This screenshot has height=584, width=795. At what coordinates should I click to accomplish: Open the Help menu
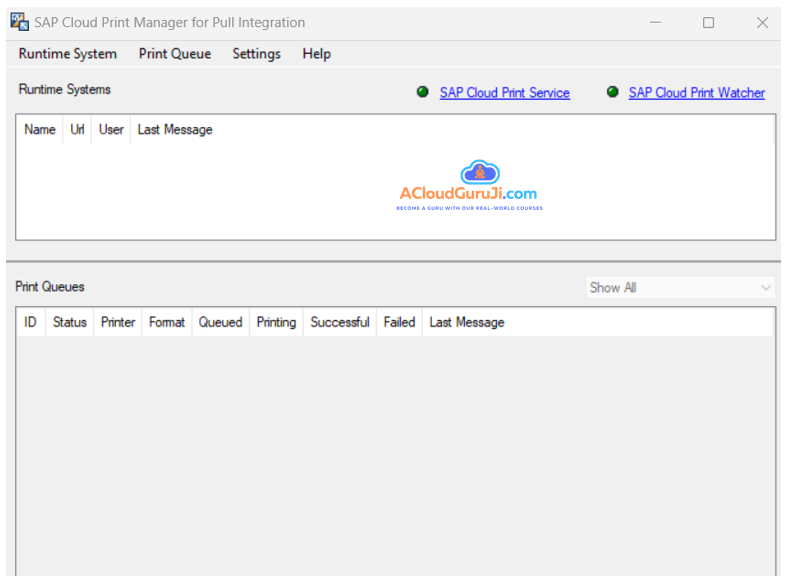[316, 54]
